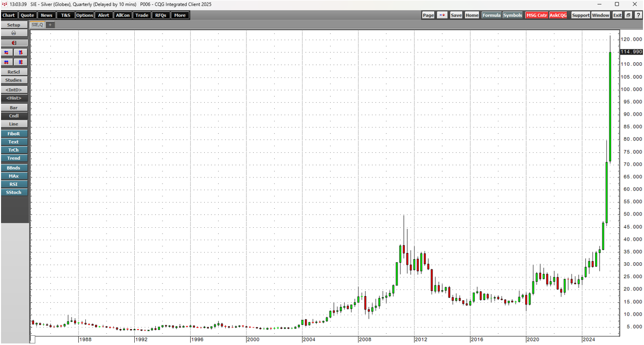Click the printer icon in sidebar
The width and height of the screenshot is (644, 345).
click(14, 33)
